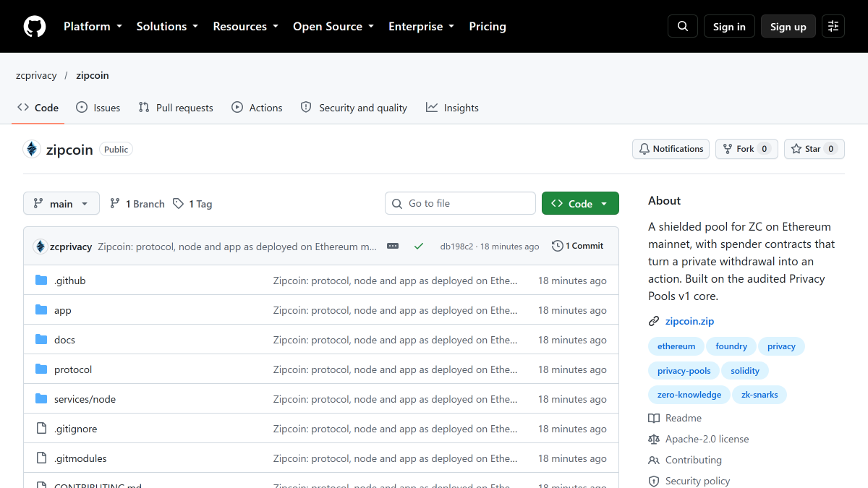The height and width of the screenshot is (488, 868).
Task: Click the zipcoin repository avatar icon
Action: coord(32,149)
